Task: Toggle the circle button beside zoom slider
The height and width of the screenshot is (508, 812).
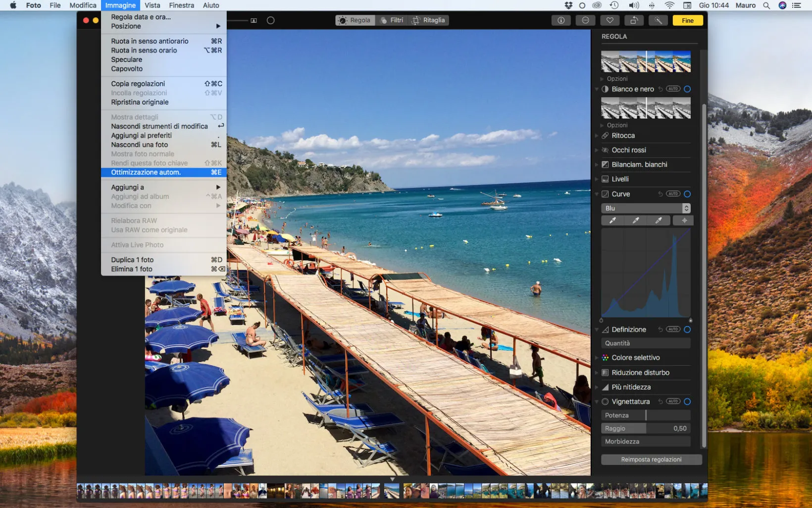Action: tap(270, 20)
